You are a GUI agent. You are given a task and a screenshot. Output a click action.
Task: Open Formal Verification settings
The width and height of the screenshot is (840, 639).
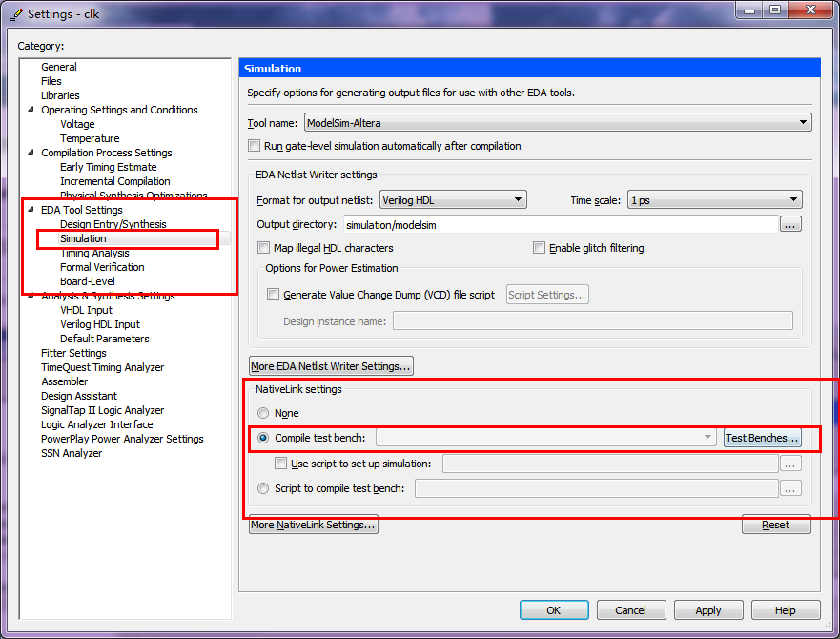coord(102,267)
